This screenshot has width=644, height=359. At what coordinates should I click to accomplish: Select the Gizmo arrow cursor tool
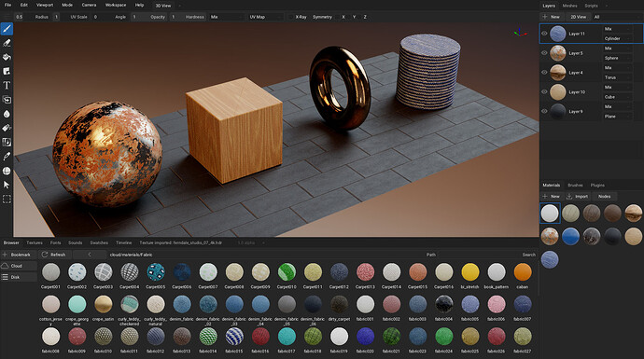pyautogui.click(x=7, y=185)
